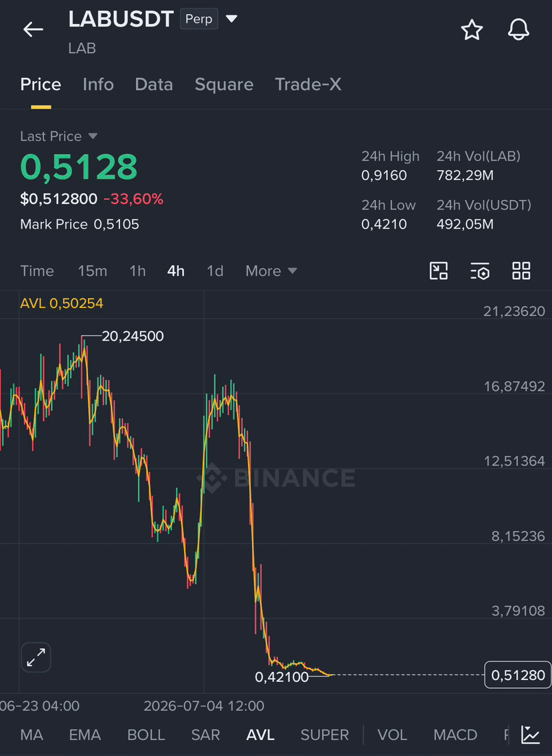Select the 1h interval

pyautogui.click(x=137, y=271)
